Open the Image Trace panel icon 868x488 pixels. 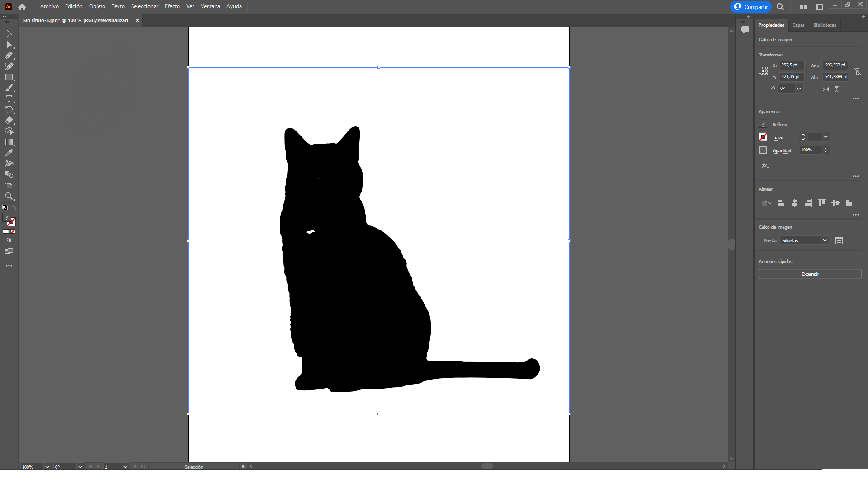pos(839,241)
